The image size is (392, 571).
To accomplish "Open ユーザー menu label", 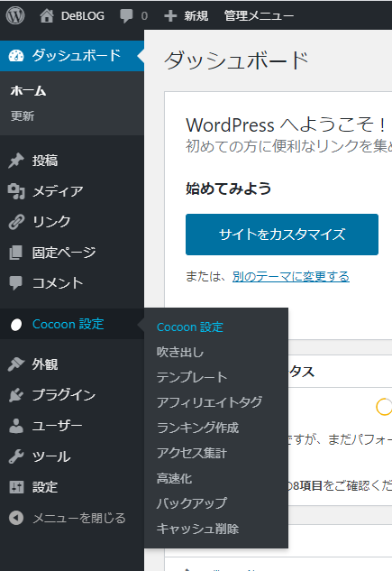I will [x=57, y=426].
